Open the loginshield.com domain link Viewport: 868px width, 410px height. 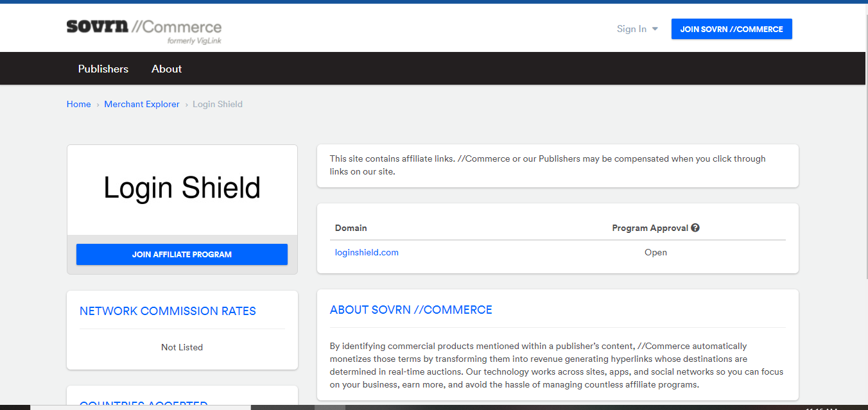pos(367,252)
